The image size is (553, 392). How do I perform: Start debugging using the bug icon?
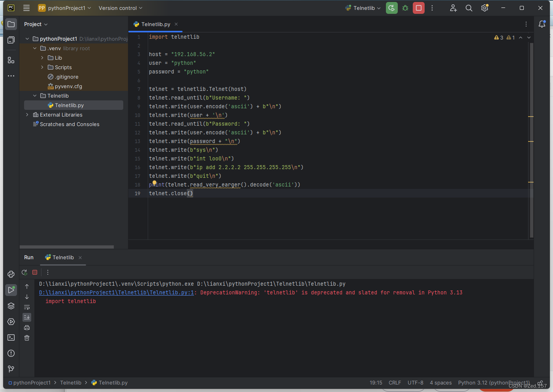[x=405, y=8]
